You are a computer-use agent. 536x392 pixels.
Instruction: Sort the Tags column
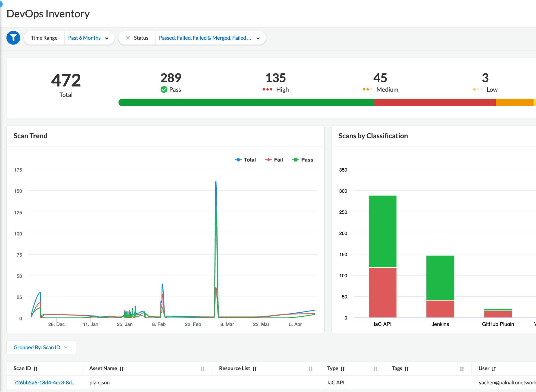[x=407, y=368]
